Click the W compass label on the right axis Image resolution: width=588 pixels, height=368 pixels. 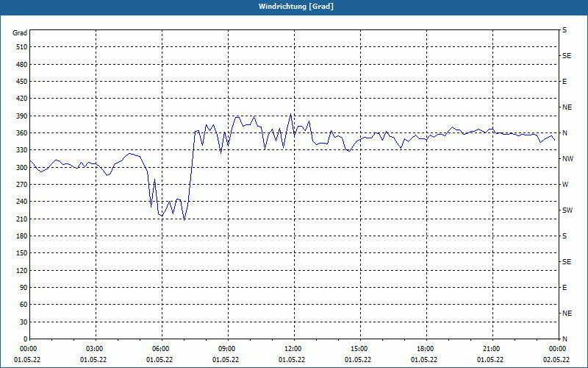point(565,185)
